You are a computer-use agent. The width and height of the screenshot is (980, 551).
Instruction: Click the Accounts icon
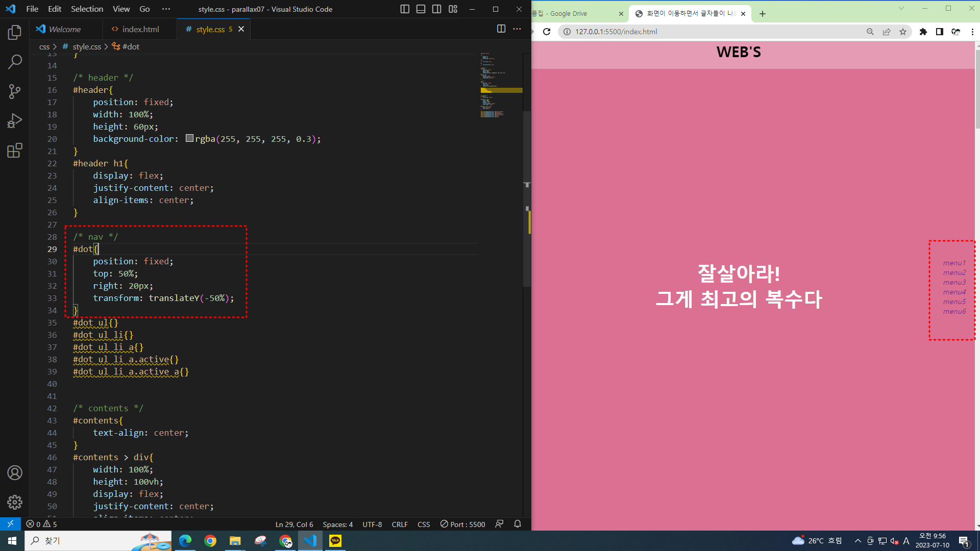(x=15, y=473)
